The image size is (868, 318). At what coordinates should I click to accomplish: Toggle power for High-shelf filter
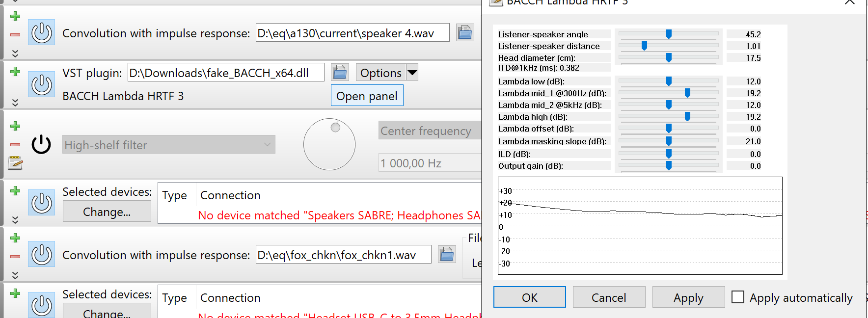pyautogui.click(x=41, y=144)
